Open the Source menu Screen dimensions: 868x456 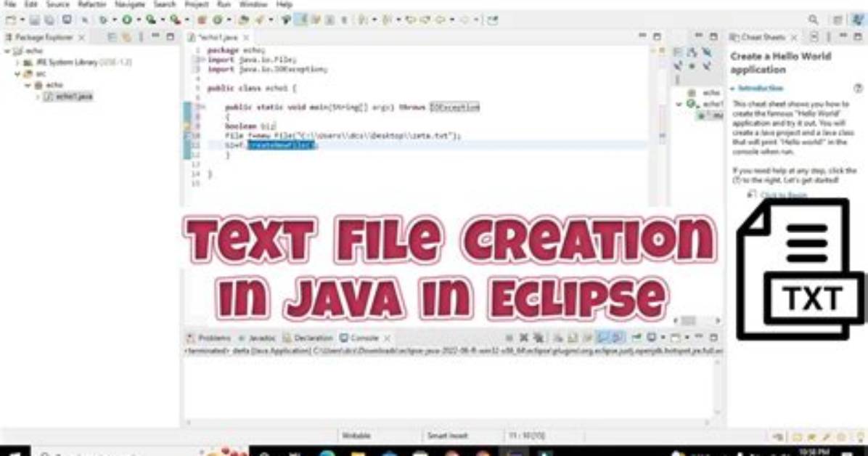point(57,4)
